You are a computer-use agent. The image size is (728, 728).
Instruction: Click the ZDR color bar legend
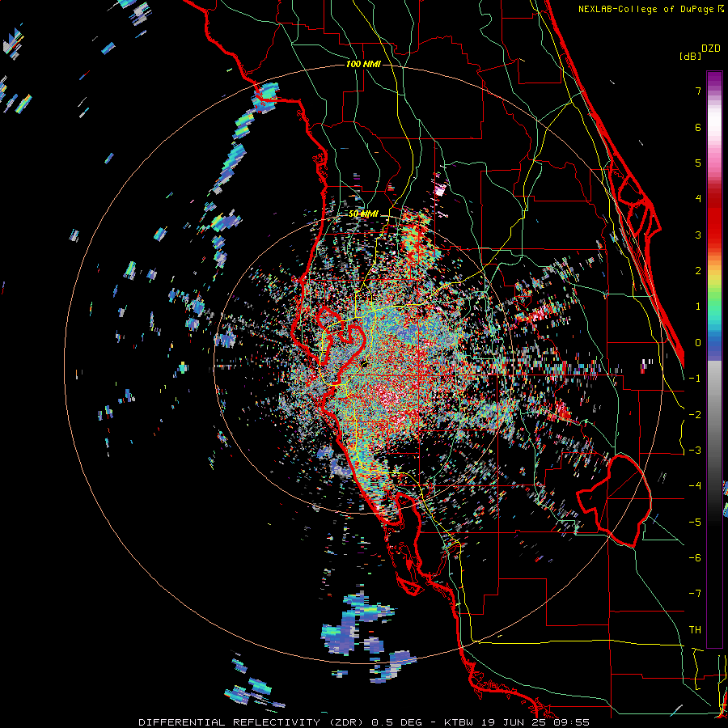pyautogui.click(x=714, y=359)
